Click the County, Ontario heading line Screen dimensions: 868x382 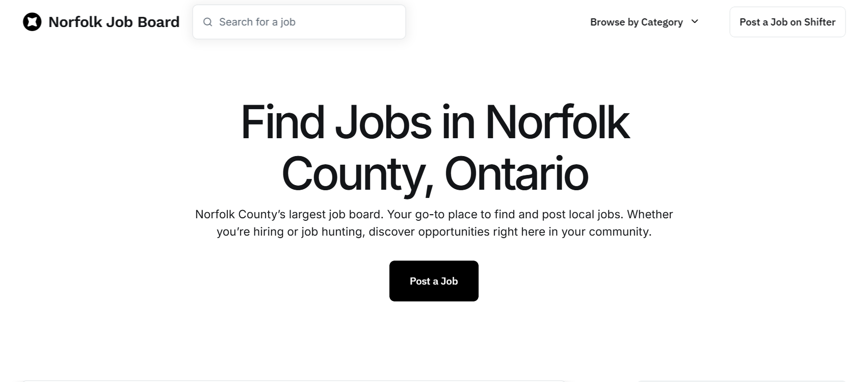pyautogui.click(x=435, y=173)
